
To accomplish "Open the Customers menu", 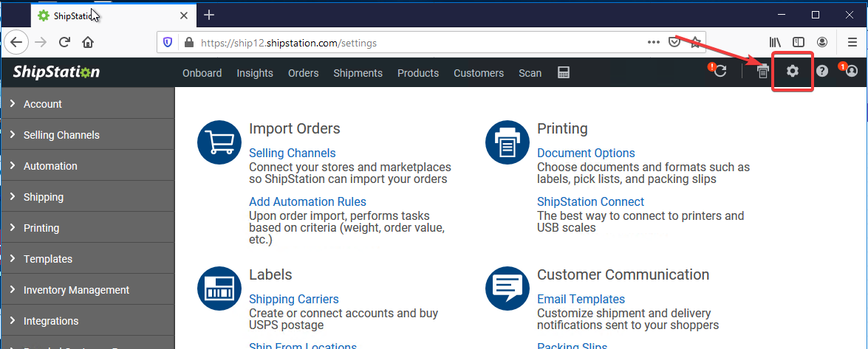I will coord(479,73).
